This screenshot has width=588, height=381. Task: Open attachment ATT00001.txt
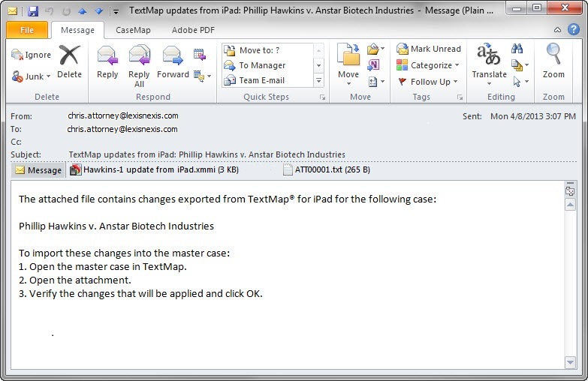tap(326, 169)
